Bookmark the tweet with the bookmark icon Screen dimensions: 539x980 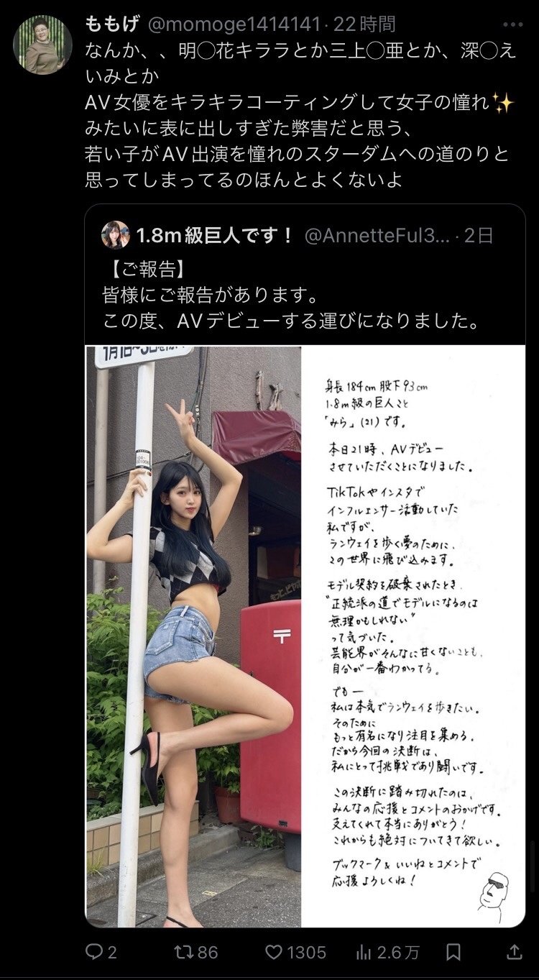pyautogui.click(x=453, y=952)
